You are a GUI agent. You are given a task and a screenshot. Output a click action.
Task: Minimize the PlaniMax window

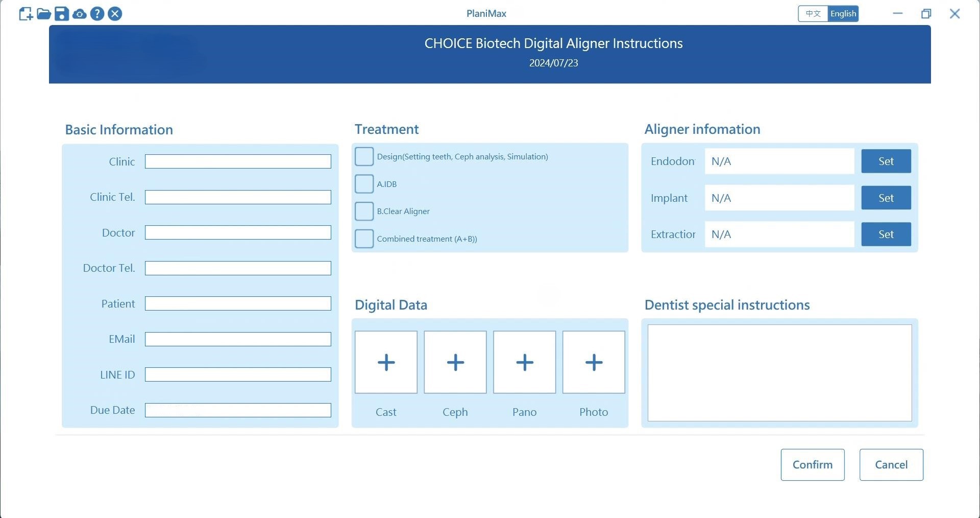[x=898, y=14]
